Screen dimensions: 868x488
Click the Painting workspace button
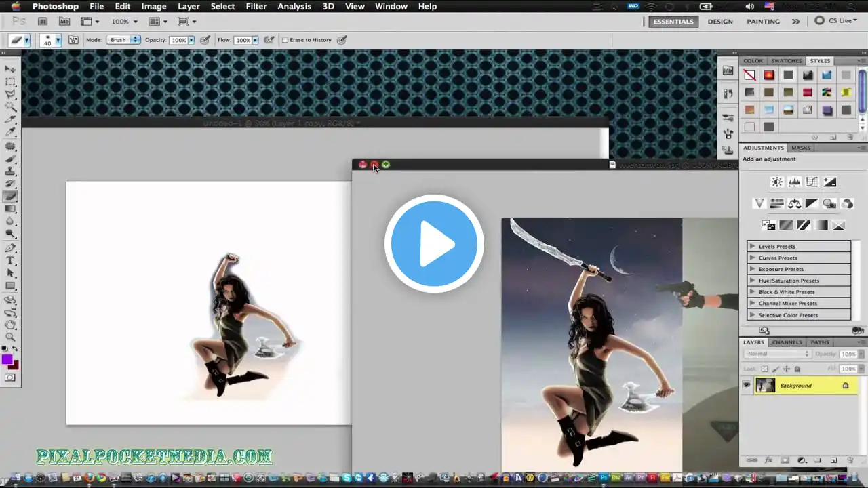point(764,21)
